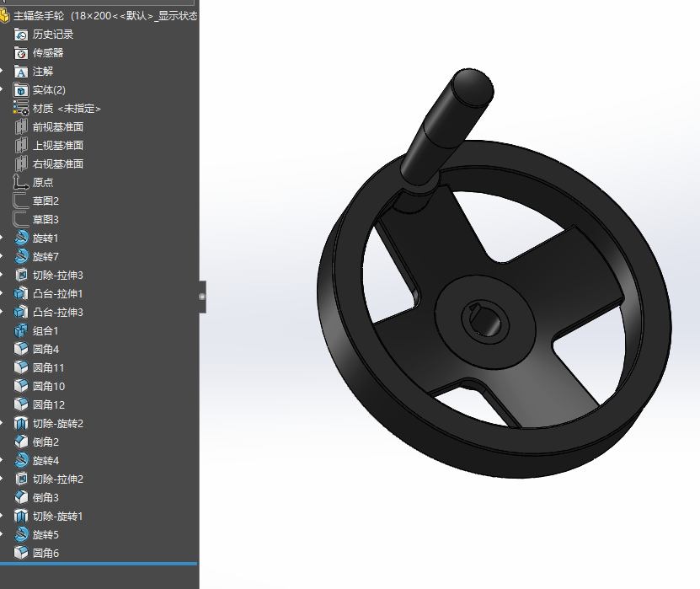The height and width of the screenshot is (589, 700).
Task: Click the rollback bar below 圆角6
Action: point(99,564)
